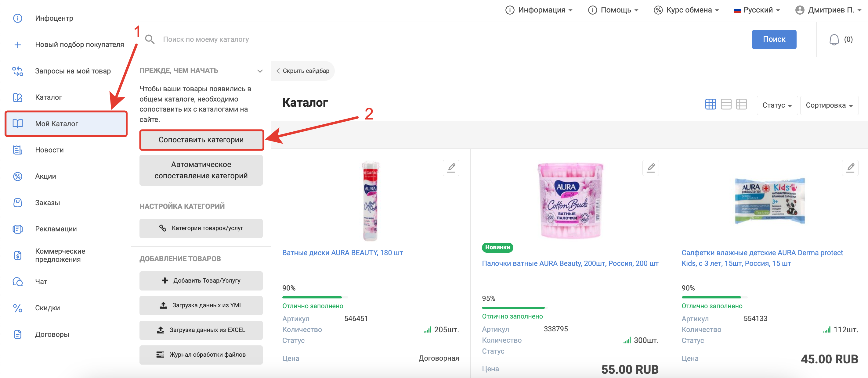Collapse the 'Прежде, чем начать' section
868x378 pixels.
click(260, 71)
